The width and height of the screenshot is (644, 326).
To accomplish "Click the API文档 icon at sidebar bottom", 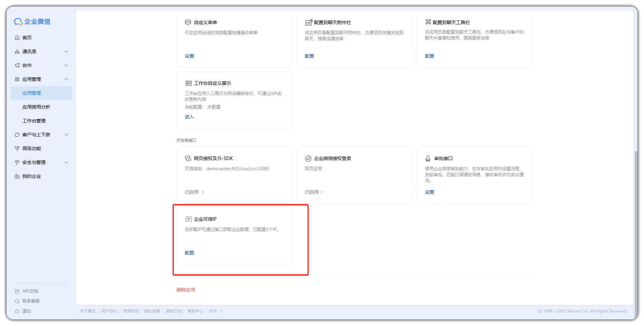I will [17, 291].
